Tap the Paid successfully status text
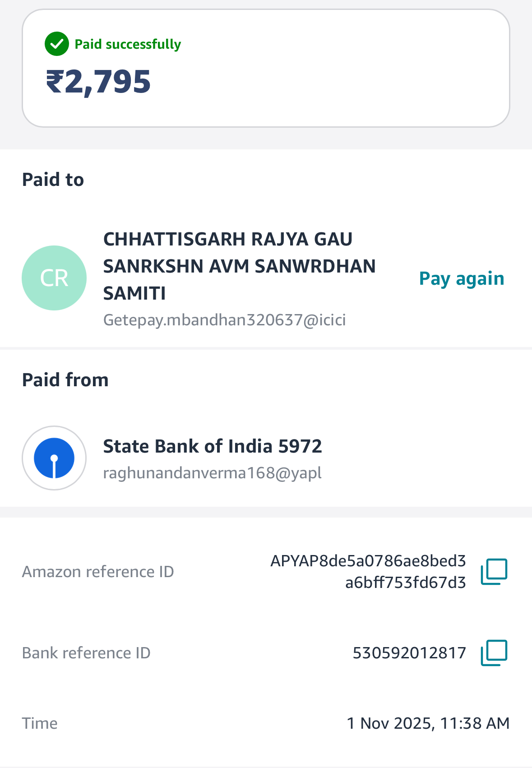 point(128,44)
